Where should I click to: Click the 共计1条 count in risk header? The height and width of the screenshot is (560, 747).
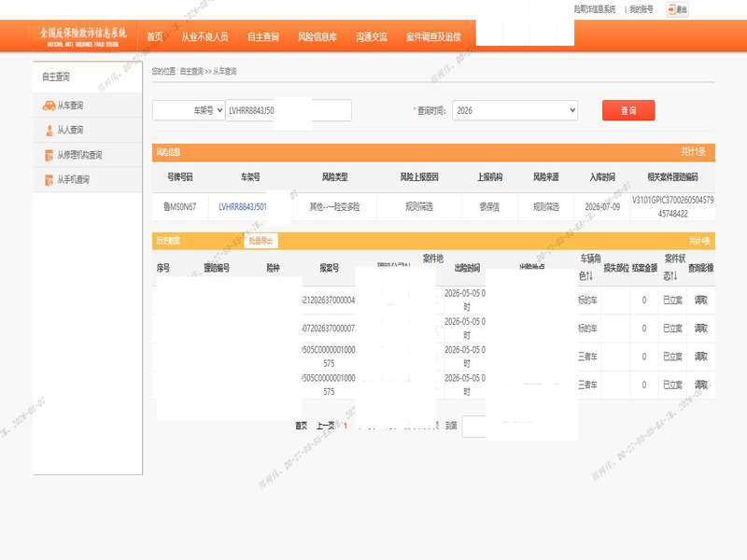(693, 151)
